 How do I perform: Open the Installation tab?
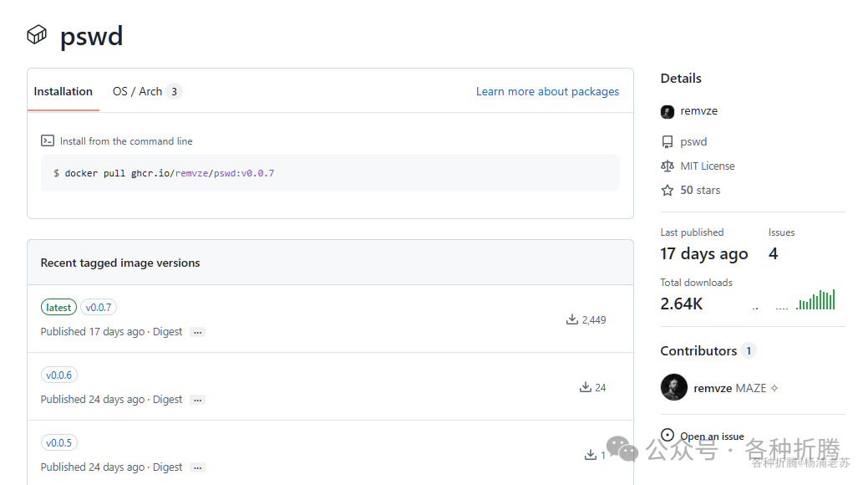(63, 91)
